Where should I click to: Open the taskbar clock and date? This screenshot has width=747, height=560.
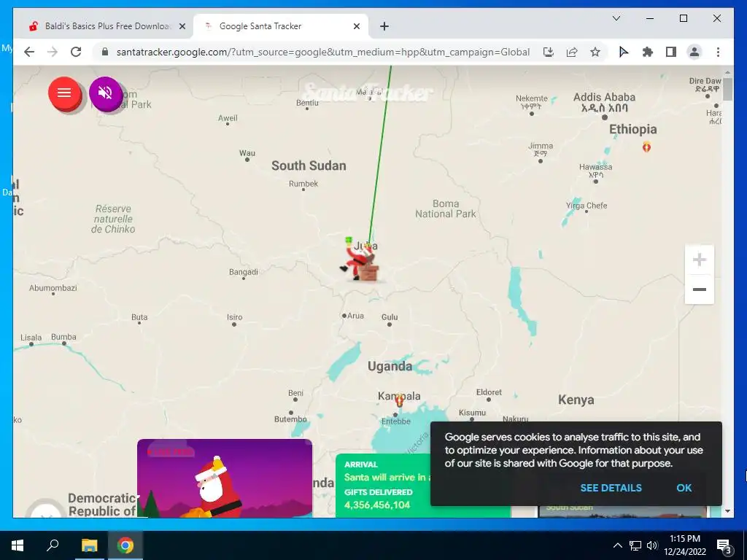click(684, 545)
